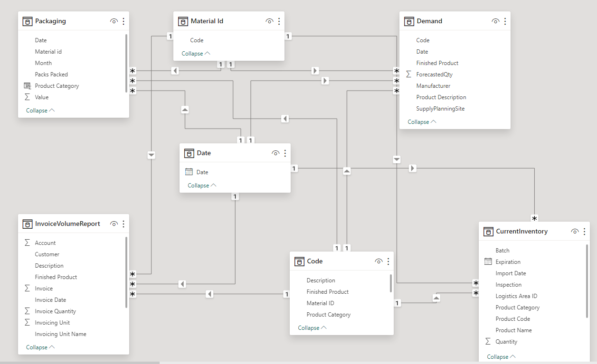Viewport: 597px width, 364px height.
Task: Select Product Name field in CurrentInventory
Action: point(514,330)
